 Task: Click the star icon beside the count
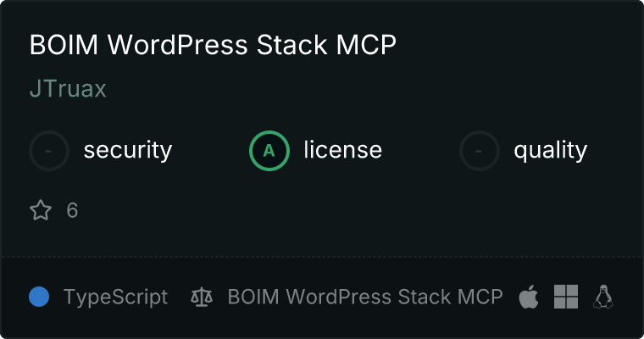click(41, 210)
